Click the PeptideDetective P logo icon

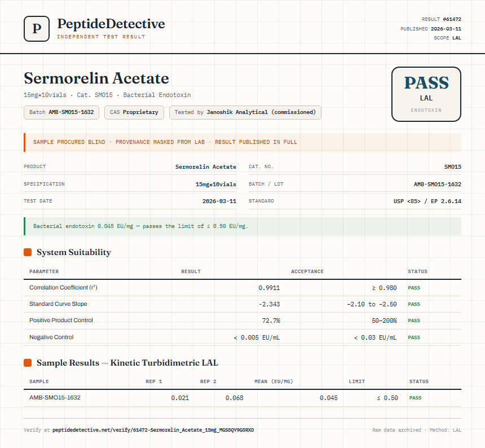coord(37,29)
